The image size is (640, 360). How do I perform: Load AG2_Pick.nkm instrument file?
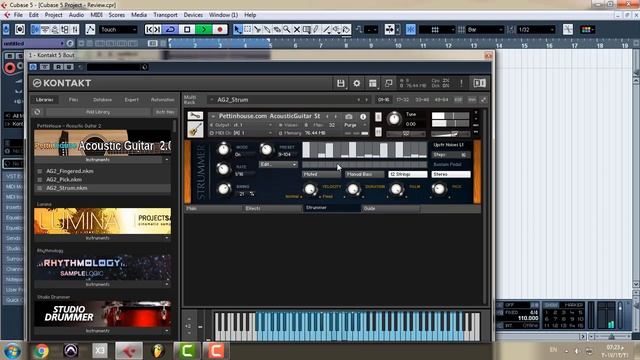click(64, 180)
